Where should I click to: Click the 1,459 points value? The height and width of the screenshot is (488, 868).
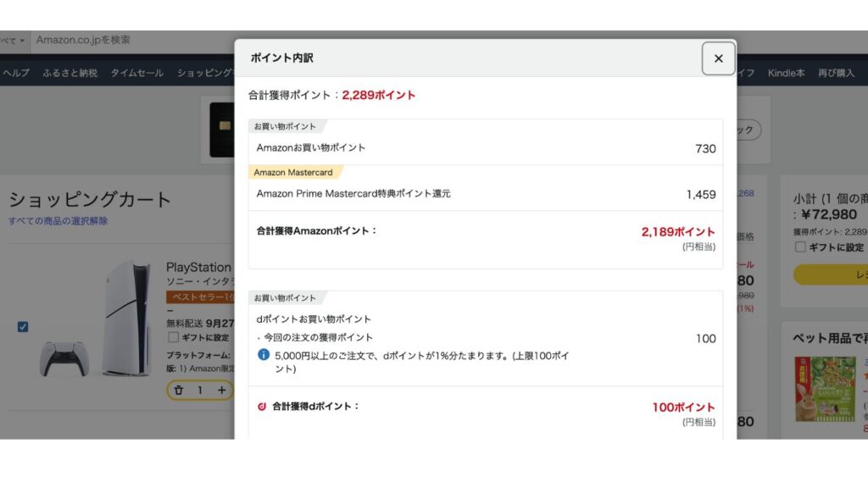click(x=701, y=195)
